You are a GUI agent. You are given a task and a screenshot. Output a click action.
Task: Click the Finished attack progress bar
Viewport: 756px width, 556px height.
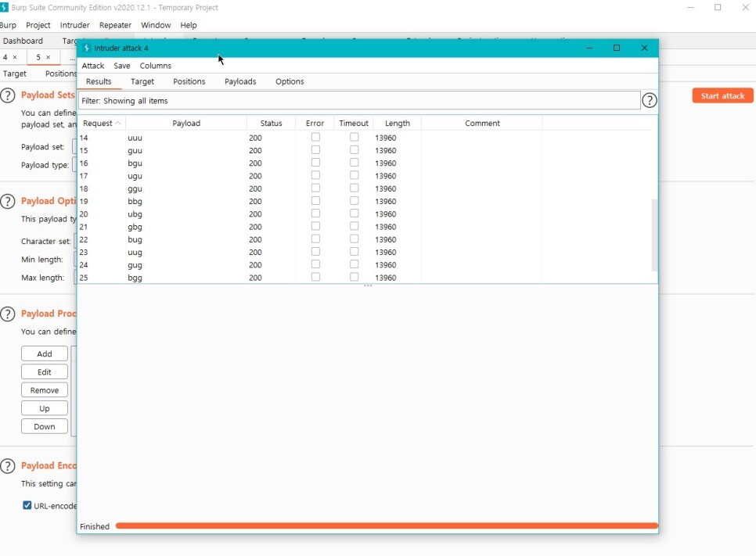click(387, 526)
